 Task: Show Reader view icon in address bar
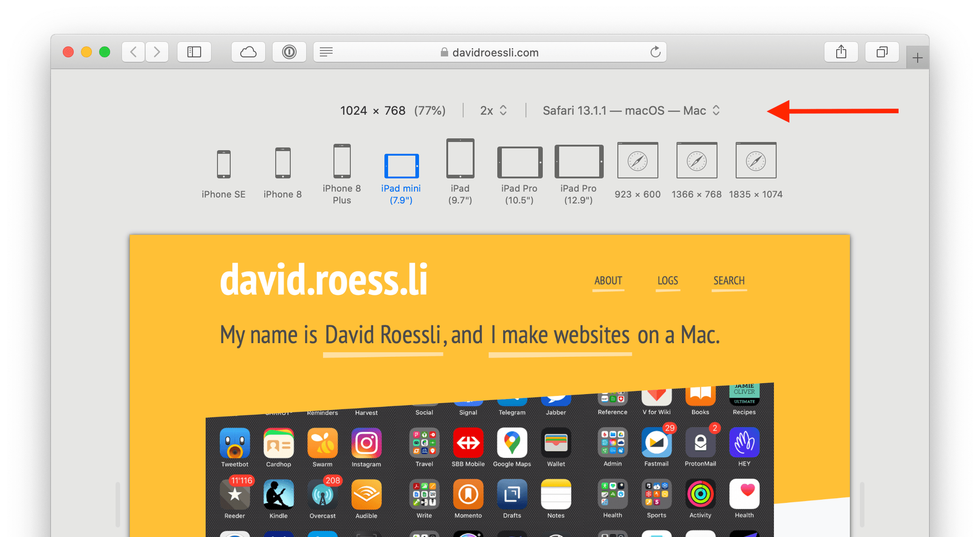pos(326,52)
